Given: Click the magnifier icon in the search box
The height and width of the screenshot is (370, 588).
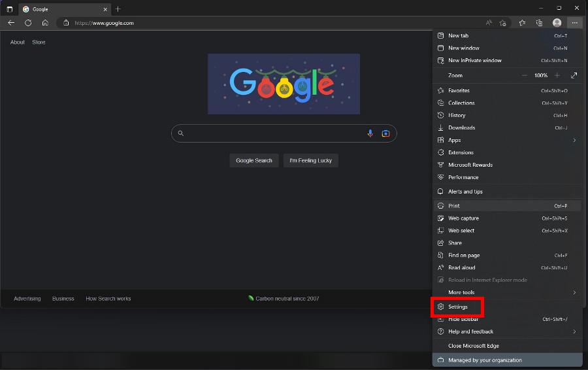Looking at the screenshot, I should click(x=181, y=133).
